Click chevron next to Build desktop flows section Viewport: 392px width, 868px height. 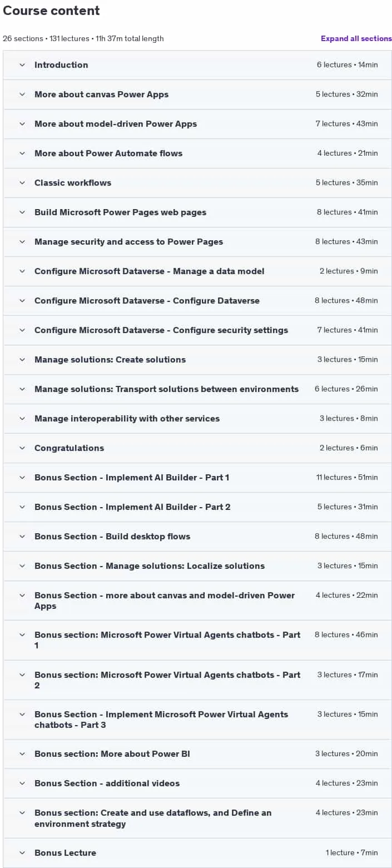(22, 537)
